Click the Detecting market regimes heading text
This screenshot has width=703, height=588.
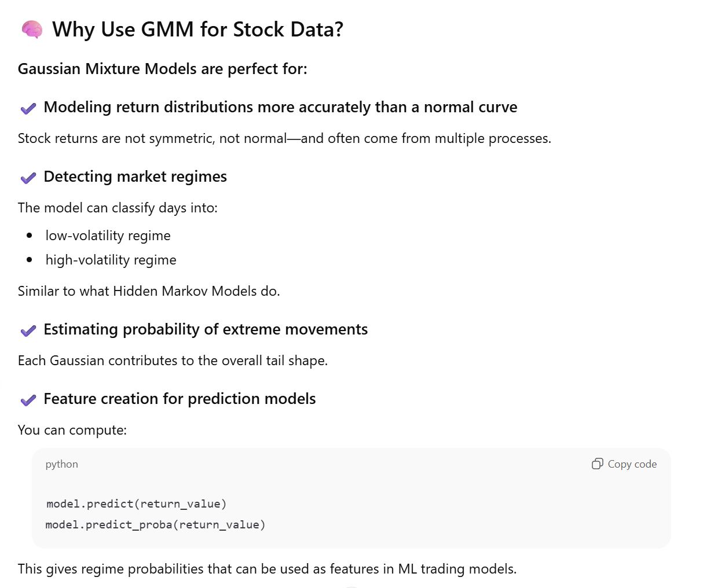[x=135, y=177]
